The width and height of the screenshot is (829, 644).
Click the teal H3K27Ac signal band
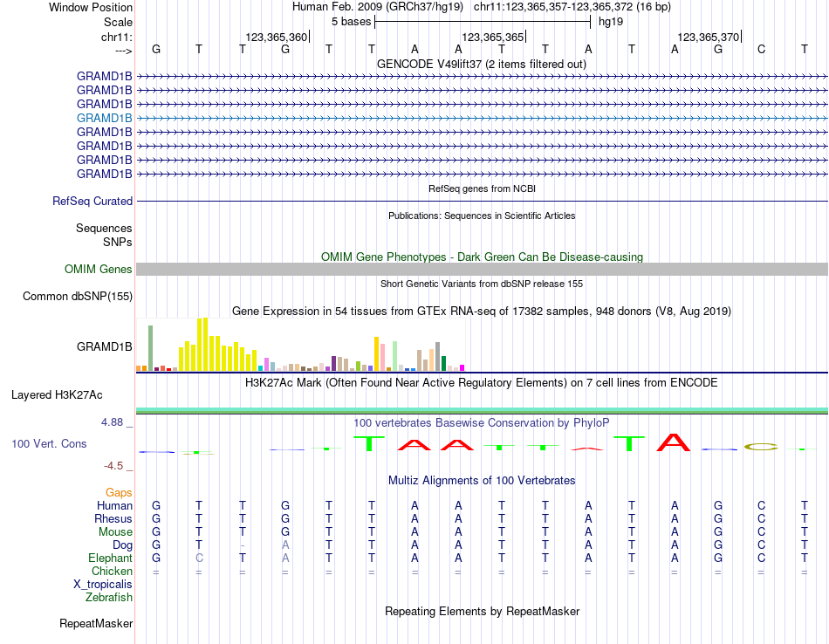(x=483, y=410)
